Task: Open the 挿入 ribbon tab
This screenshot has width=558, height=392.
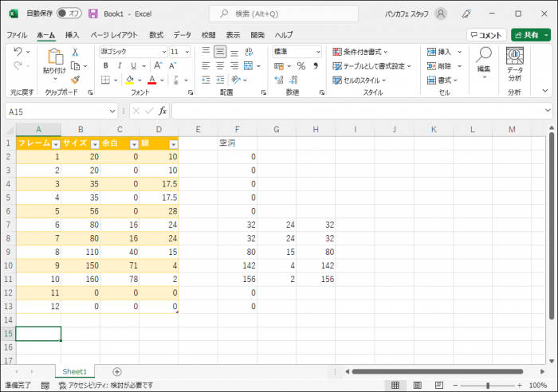Action: 72,35
